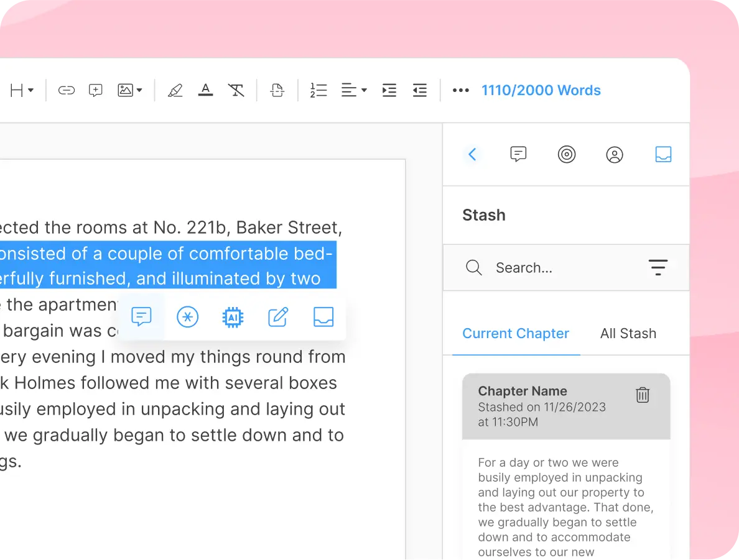
Task: Switch to the All Stash tab
Action: [628, 334]
